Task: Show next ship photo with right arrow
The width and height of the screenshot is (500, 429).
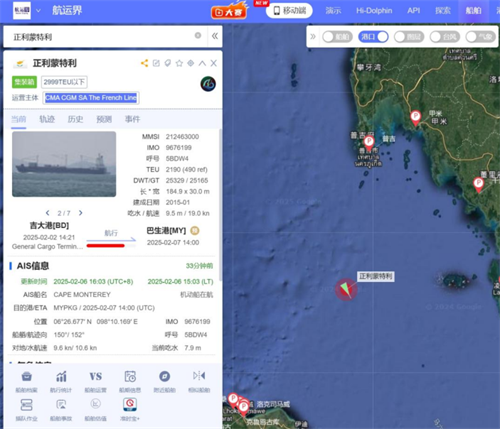Action: [81, 213]
